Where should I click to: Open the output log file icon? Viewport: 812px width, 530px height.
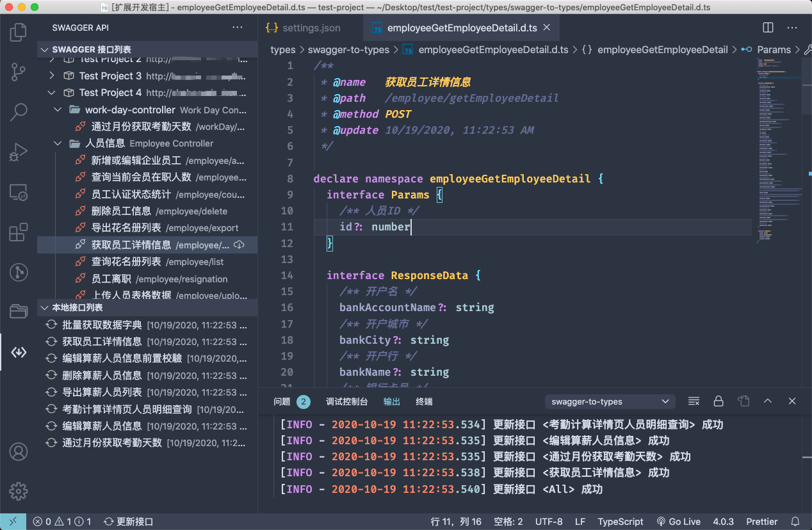tap(743, 401)
